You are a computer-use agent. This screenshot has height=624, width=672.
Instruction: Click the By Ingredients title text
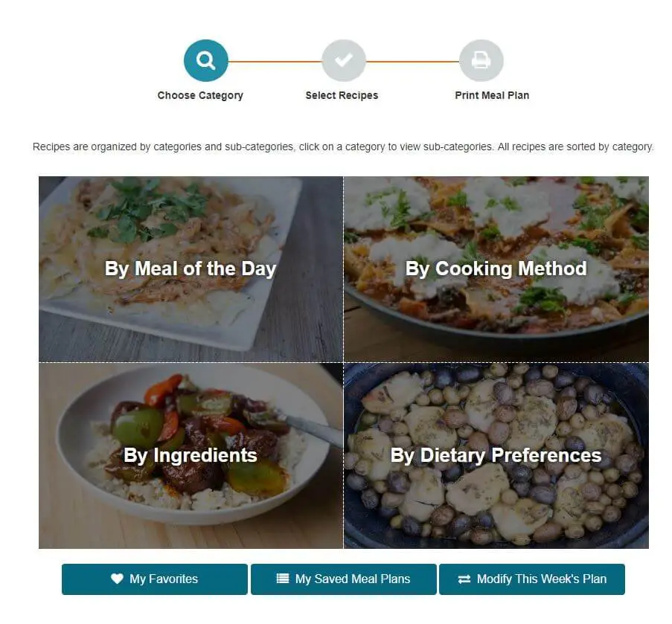191,455
